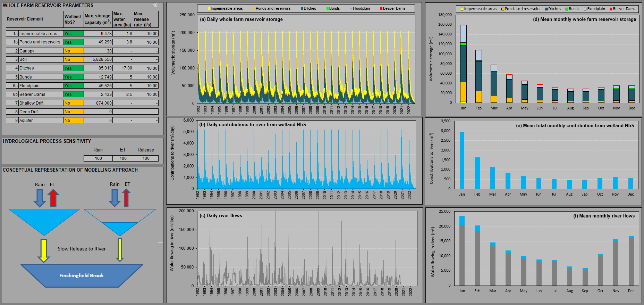644x305 pixels.
Task: Select the Finchingfield Brook trapezoid shape
Action: coord(82,275)
